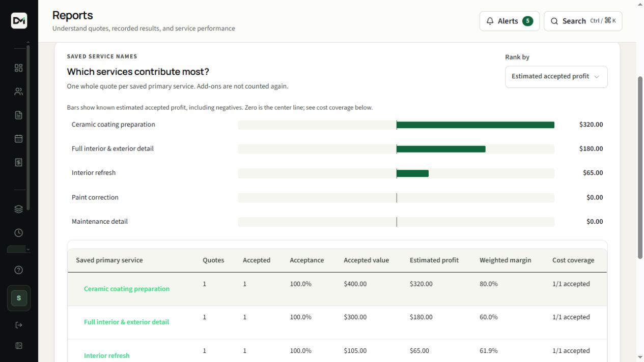Click the Paint correction chart label

[95, 197]
